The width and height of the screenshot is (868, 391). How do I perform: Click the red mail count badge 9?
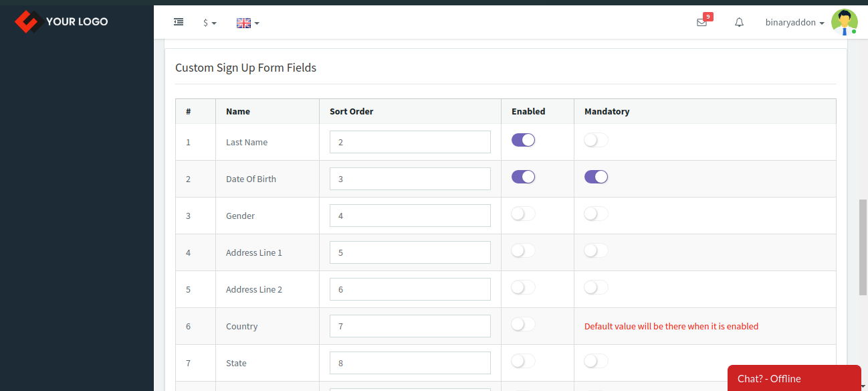point(708,17)
